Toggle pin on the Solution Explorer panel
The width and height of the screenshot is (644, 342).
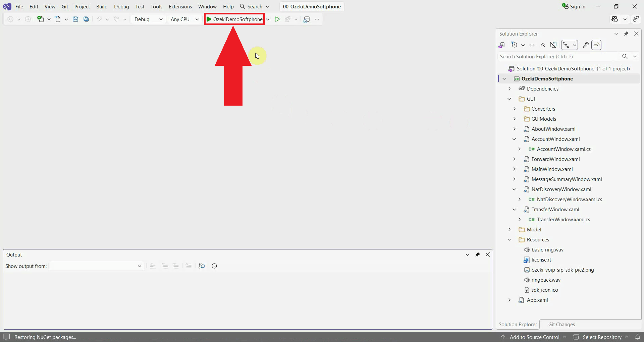pyautogui.click(x=626, y=34)
